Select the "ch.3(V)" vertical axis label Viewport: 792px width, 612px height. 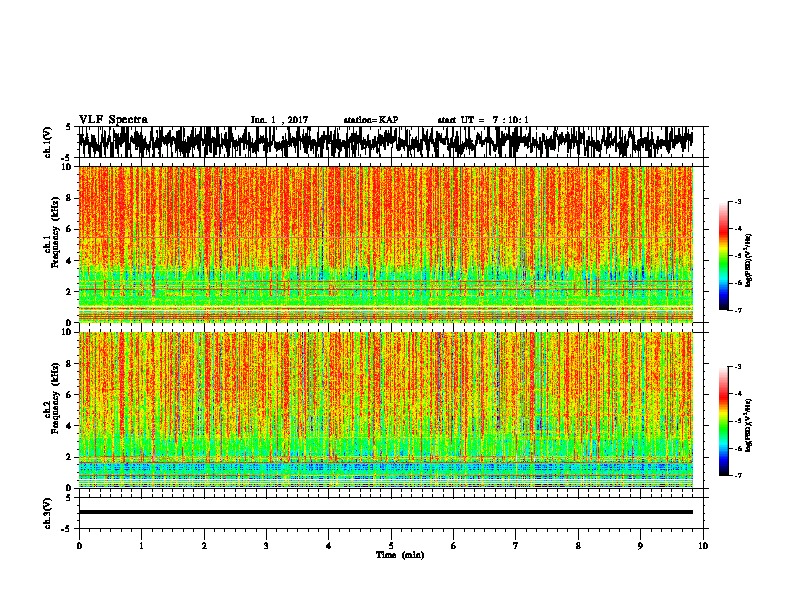(48, 513)
